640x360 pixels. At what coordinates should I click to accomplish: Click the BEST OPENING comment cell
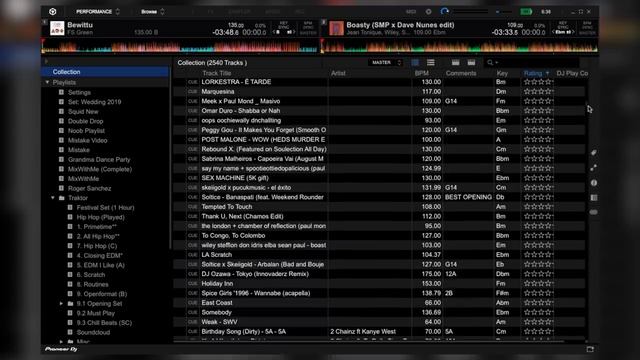[x=468, y=197]
